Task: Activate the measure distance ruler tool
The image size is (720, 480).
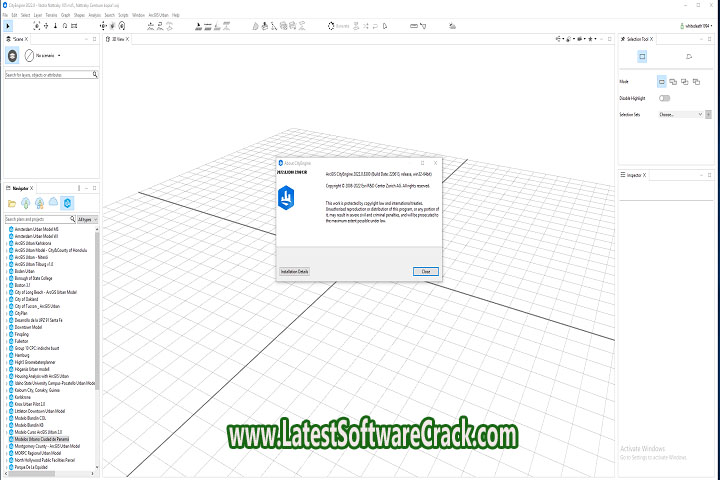Action: (414, 26)
